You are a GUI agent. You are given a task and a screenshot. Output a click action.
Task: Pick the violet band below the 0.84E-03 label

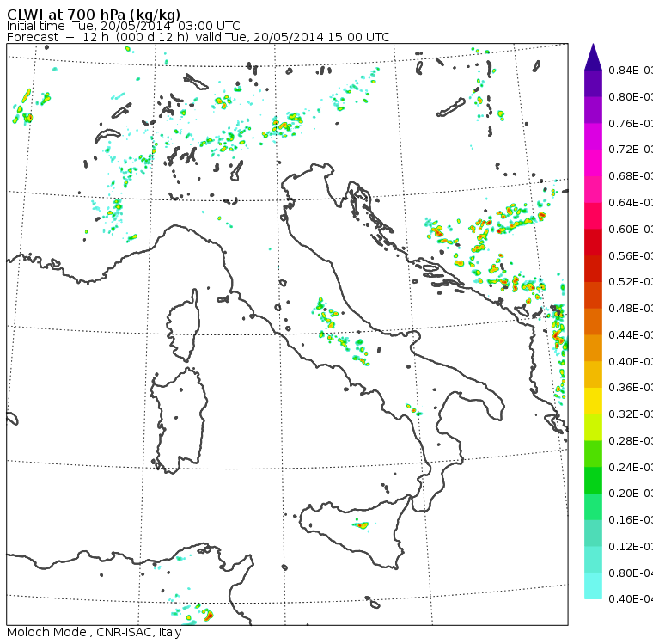tap(593, 83)
